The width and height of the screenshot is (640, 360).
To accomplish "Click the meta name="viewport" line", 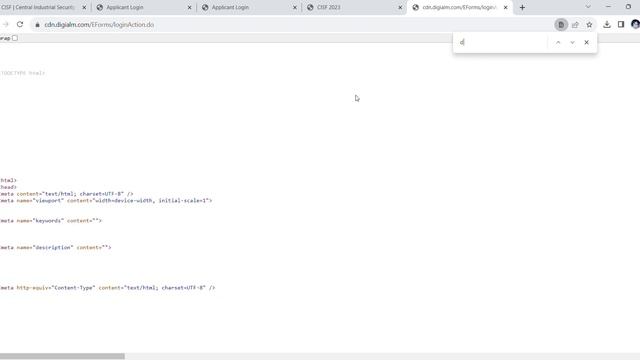I will (x=106, y=200).
